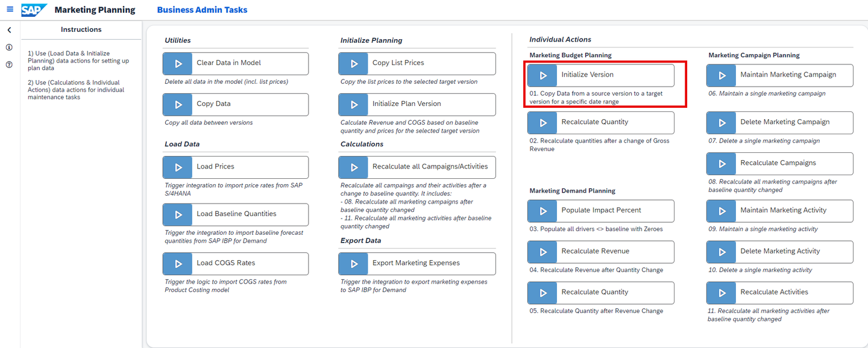Collapse the Instructions side panel arrow
The height and width of the screenshot is (348, 868).
pyautogui.click(x=9, y=30)
